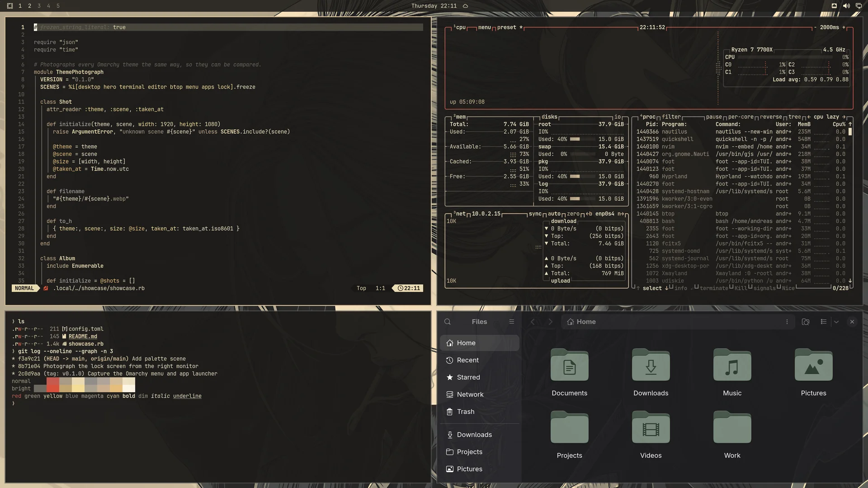Select Home in the Files sidebar

click(479, 343)
